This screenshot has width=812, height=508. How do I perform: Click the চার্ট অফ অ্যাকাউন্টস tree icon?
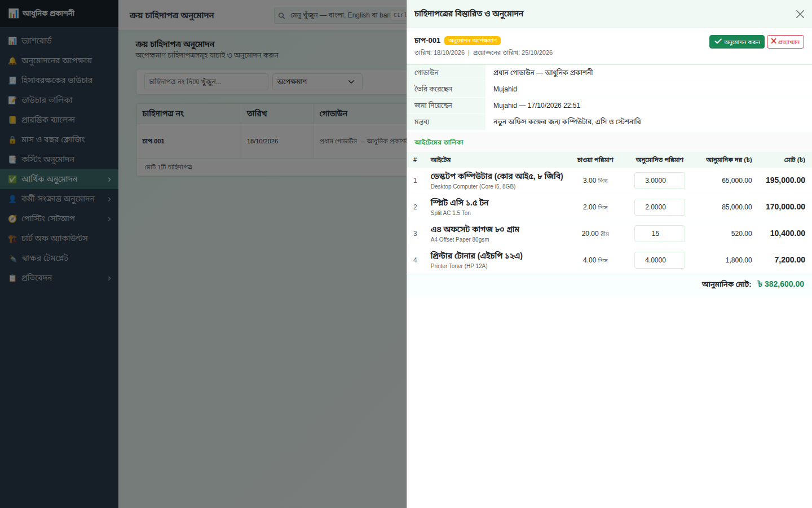coord(12,238)
